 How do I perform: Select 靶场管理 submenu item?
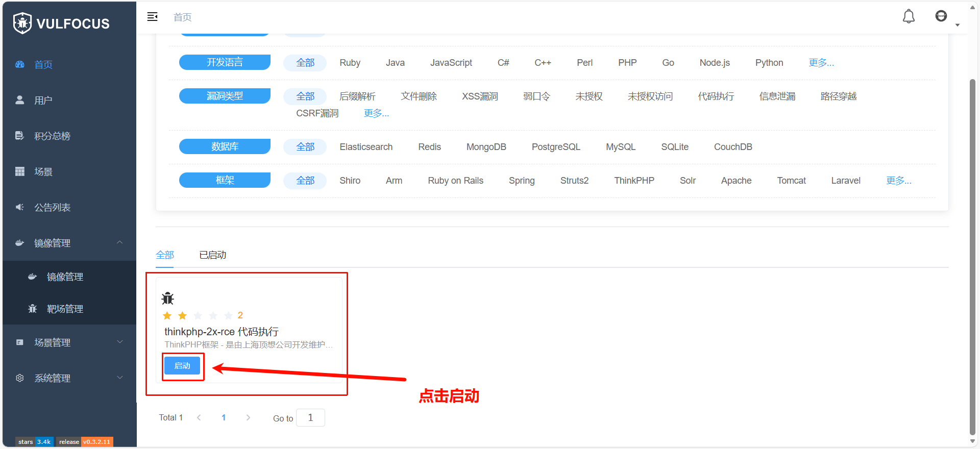pos(65,309)
